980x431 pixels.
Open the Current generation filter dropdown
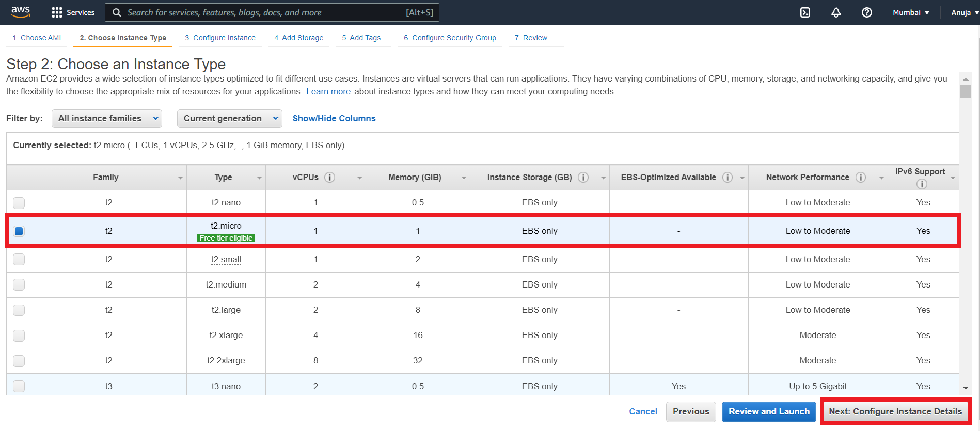point(230,118)
